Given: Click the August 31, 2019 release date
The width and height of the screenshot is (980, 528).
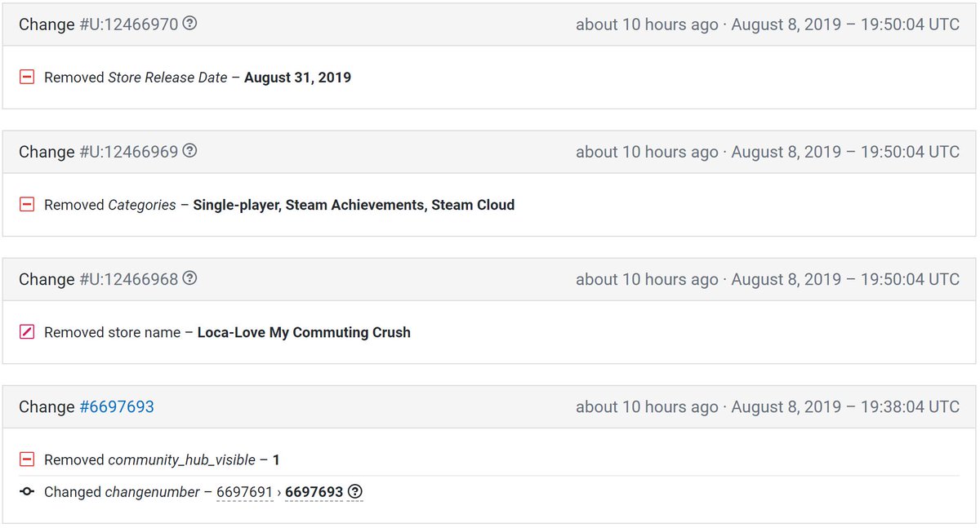Looking at the screenshot, I should tap(297, 78).
